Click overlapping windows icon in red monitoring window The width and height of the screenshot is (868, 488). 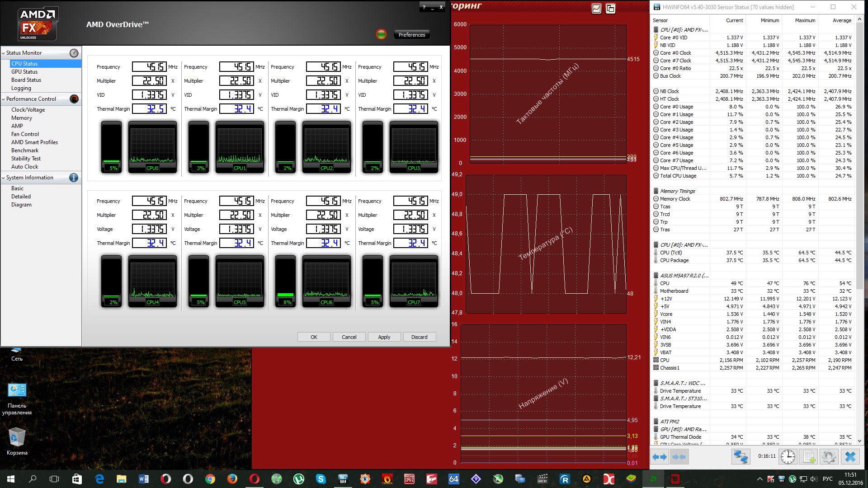[610, 9]
